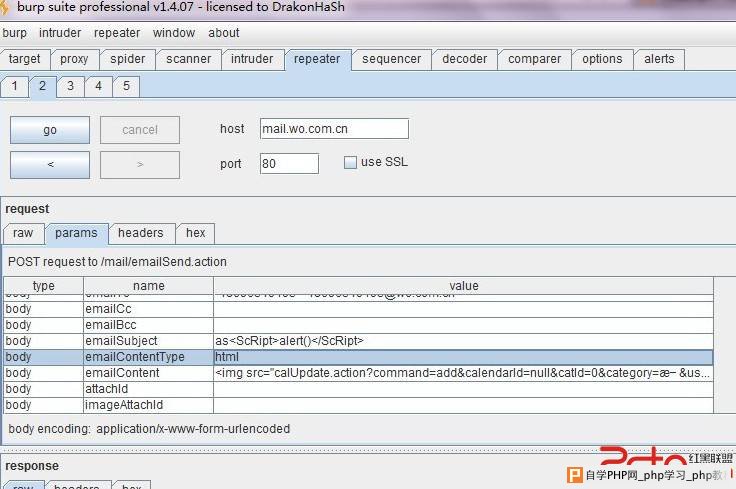Switch to the options tab
Image resolution: width=736 pixels, height=489 pixels.
tap(602, 59)
